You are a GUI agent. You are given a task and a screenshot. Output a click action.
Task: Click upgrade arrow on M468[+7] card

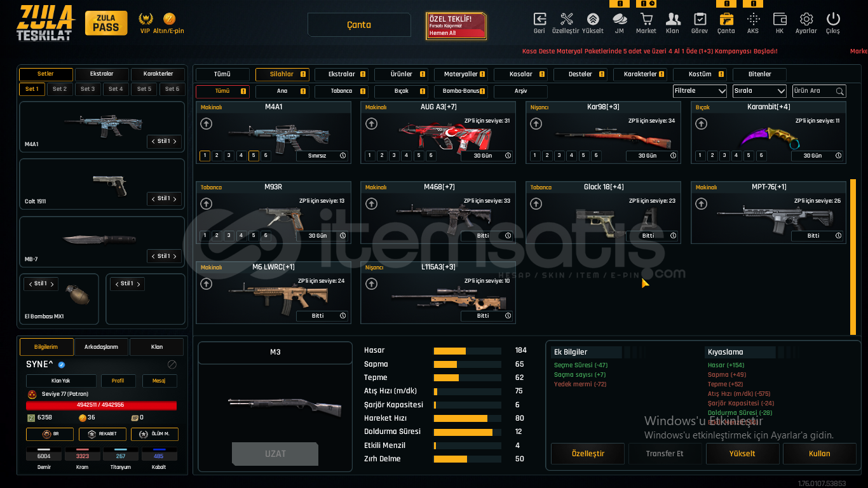click(370, 204)
